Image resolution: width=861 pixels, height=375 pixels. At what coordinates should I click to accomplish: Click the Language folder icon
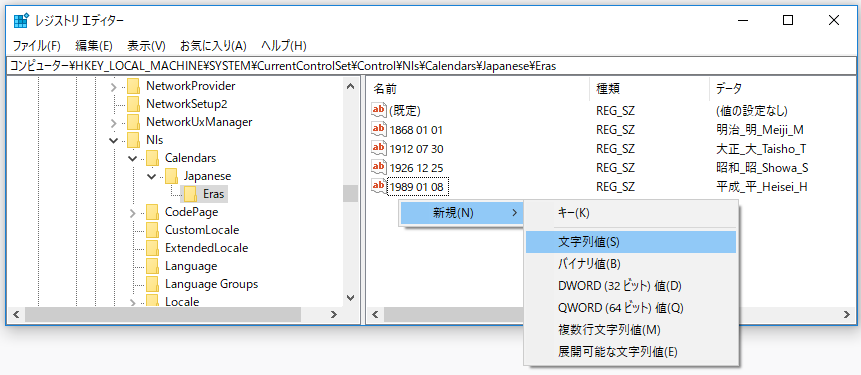click(152, 266)
